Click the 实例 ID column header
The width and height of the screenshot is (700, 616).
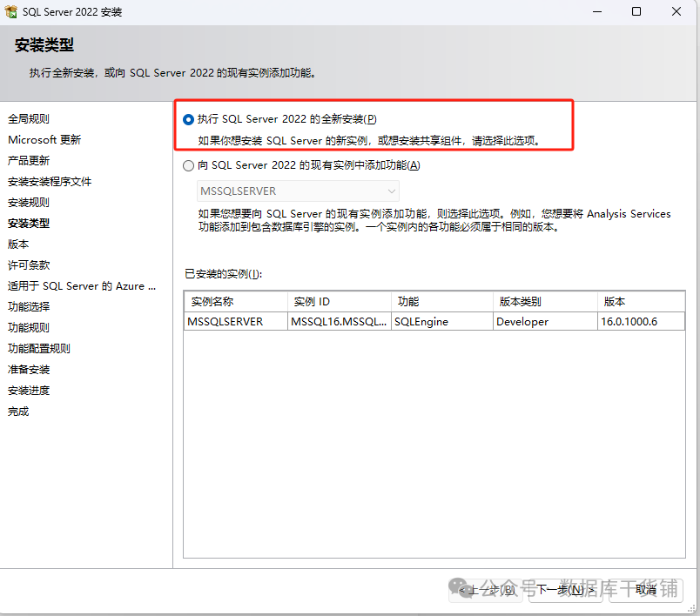(340, 302)
